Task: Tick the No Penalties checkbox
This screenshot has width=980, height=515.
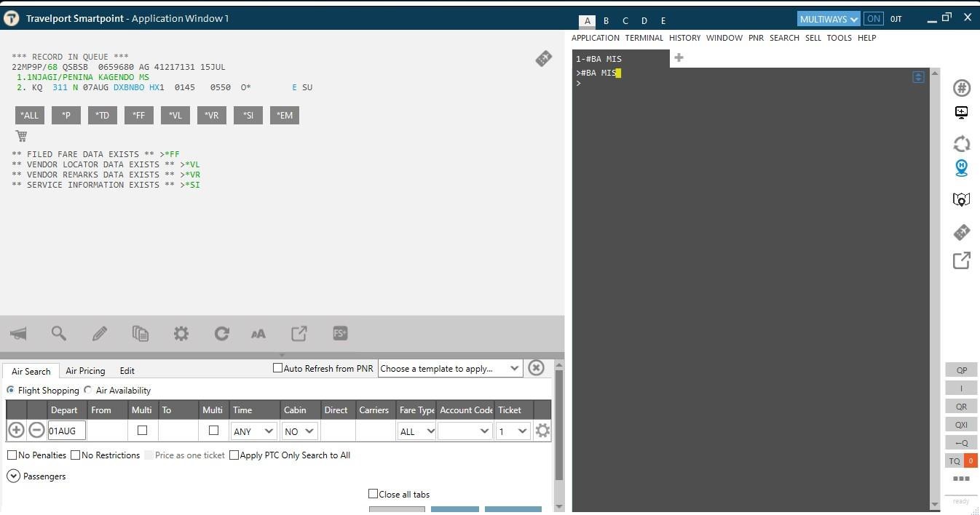Action: point(12,455)
